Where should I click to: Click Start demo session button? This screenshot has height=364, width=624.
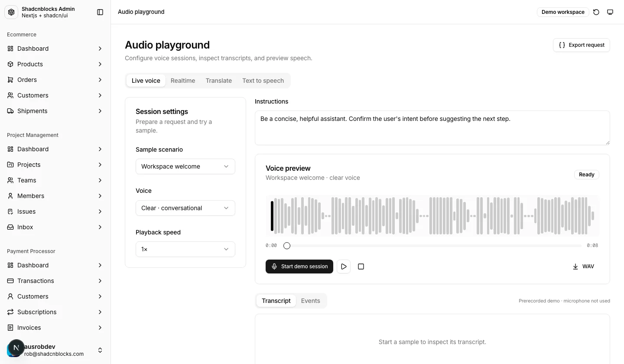[299, 266]
